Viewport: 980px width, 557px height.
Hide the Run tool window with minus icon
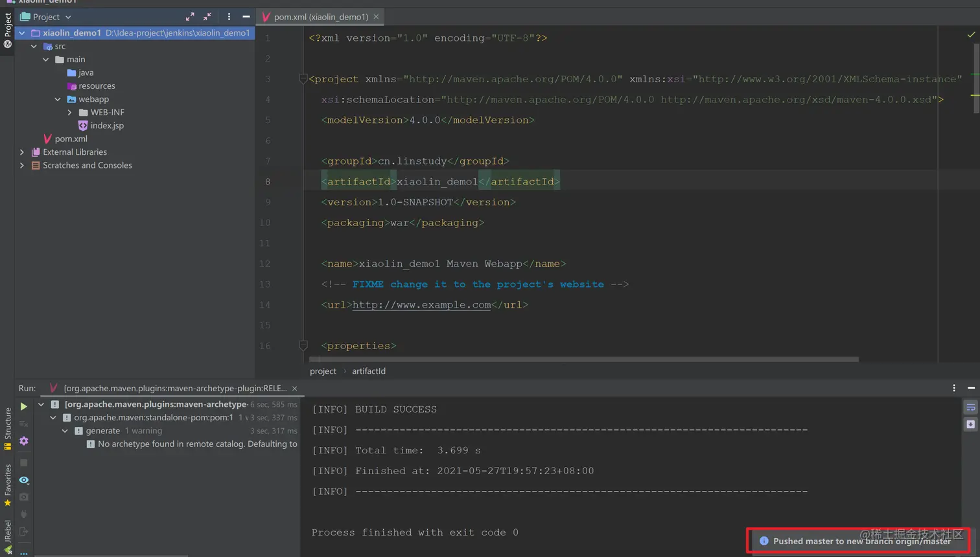971,388
